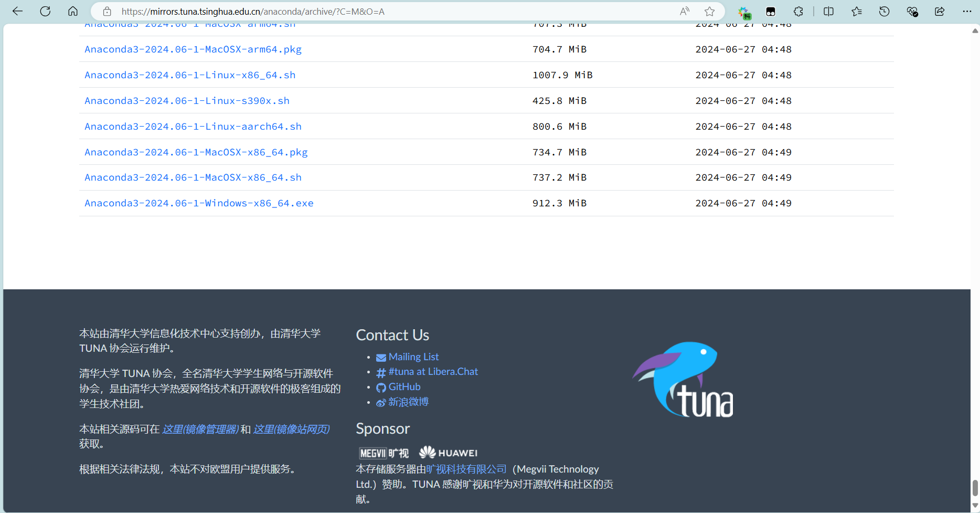Click the address bar URL field

[367, 12]
